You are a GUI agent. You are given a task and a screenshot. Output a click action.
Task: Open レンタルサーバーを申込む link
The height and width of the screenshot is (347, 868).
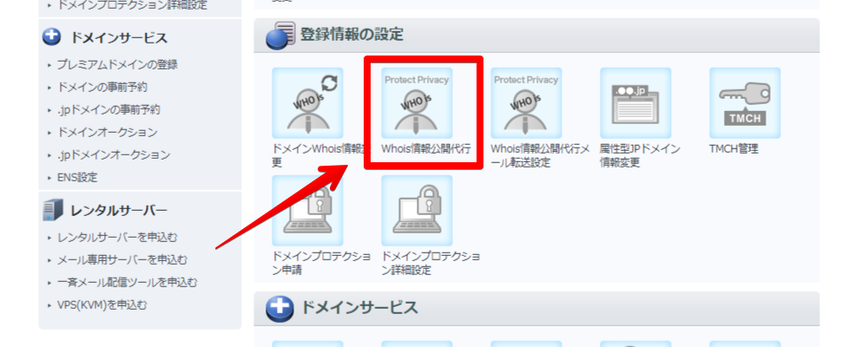[117, 238]
